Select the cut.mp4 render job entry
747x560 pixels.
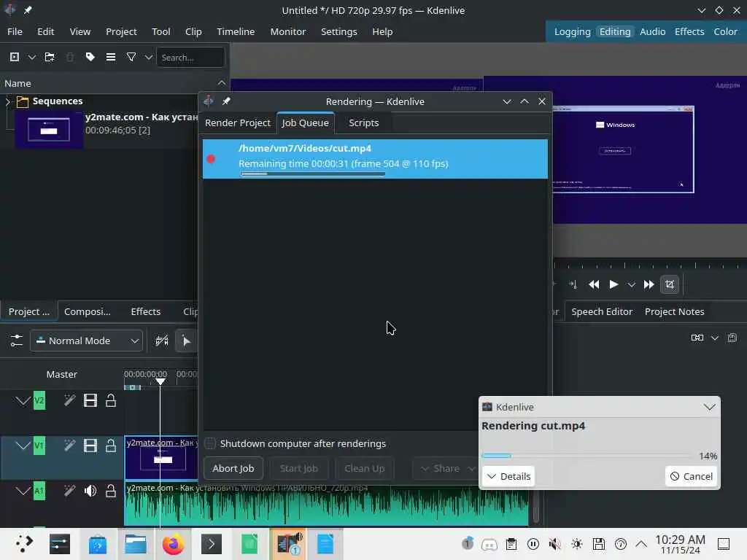tap(375, 159)
